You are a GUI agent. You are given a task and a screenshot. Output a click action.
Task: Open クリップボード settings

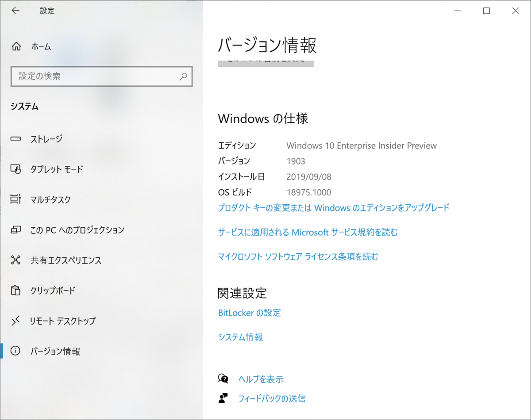point(53,290)
